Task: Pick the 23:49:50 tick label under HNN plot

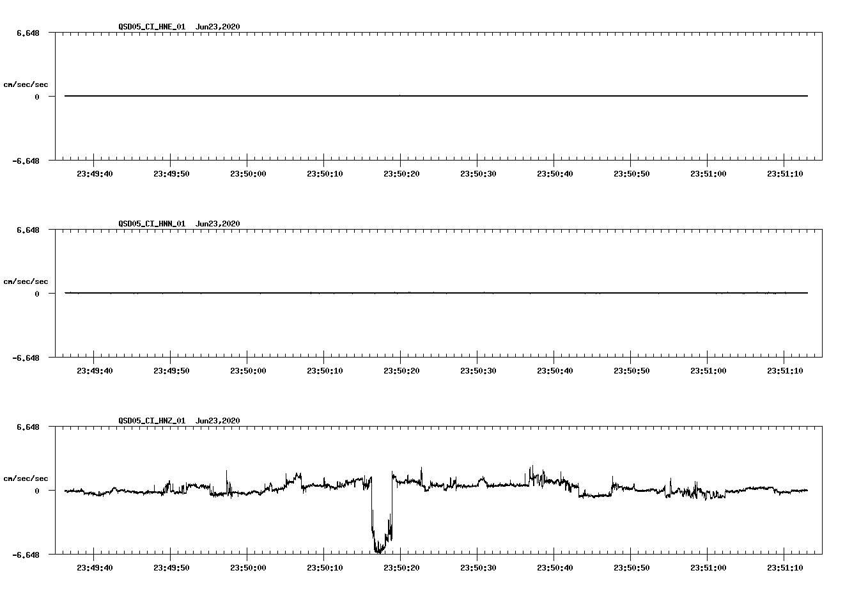Action: (171, 371)
